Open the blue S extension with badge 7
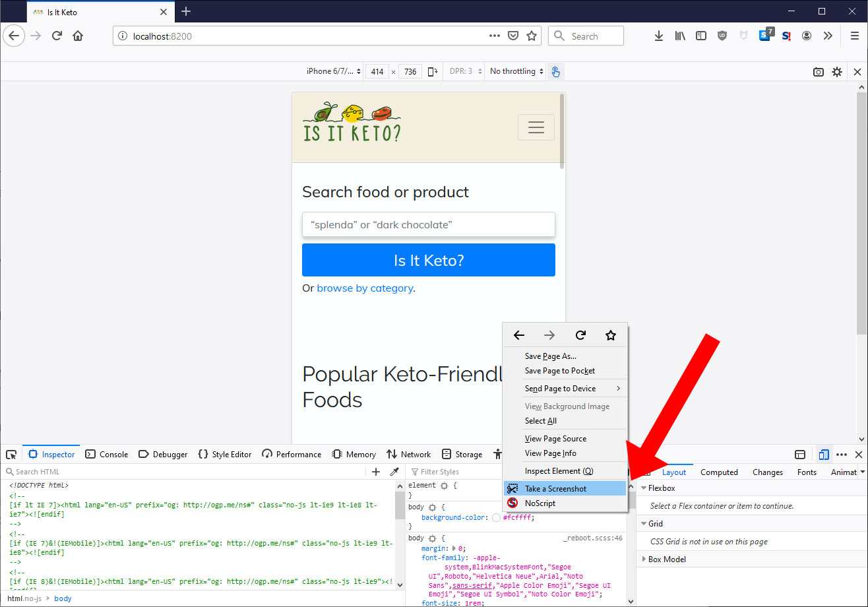Image resolution: width=868 pixels, height=607 pixels. pyautogui.click(x=766, y=36)
